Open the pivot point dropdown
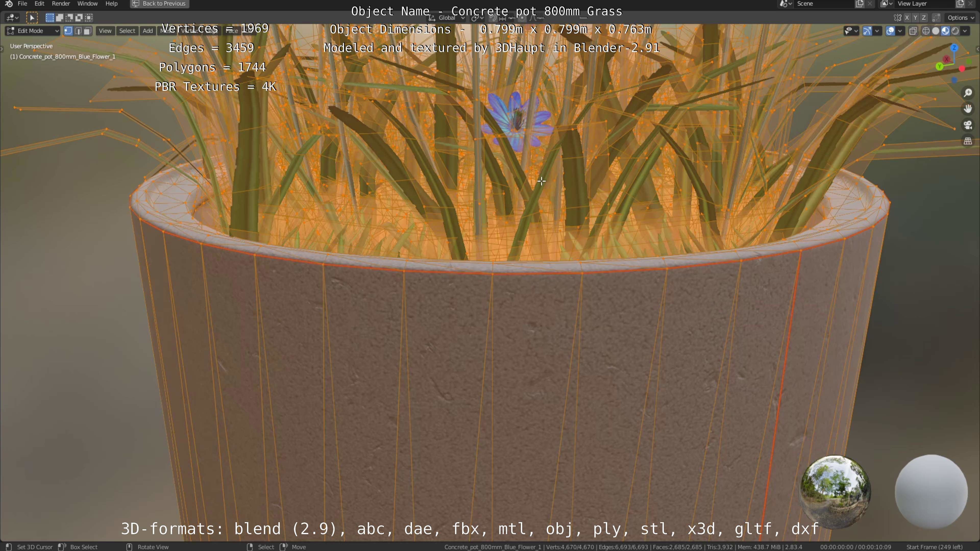Viewport: 980px width, 551px height. pos(477,18)
